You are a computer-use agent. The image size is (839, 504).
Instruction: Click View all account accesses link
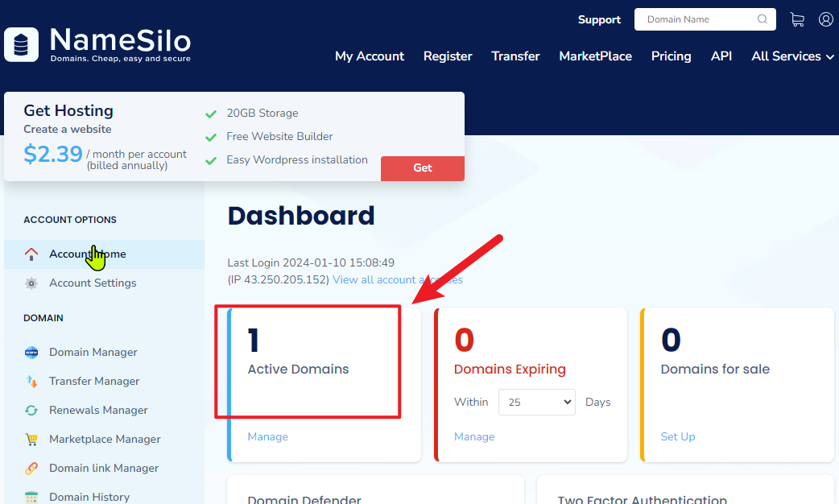(x=398, y=280)
